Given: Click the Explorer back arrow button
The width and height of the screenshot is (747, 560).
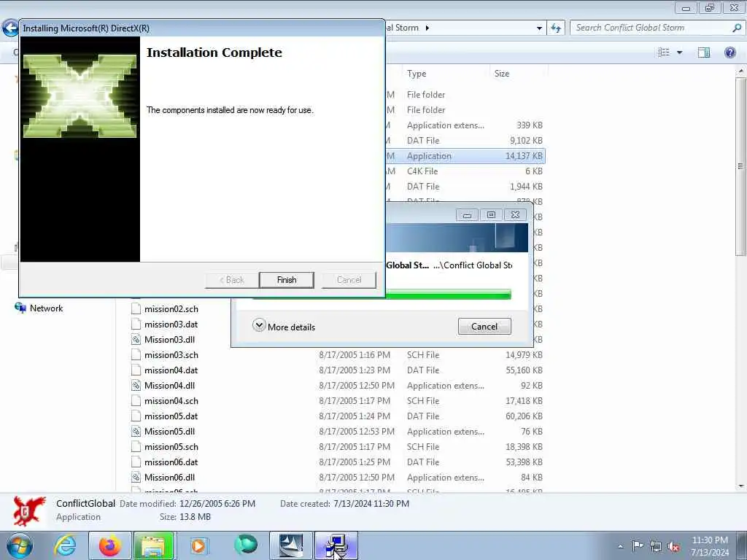Looking at the screenshot, I should (9, 28).
